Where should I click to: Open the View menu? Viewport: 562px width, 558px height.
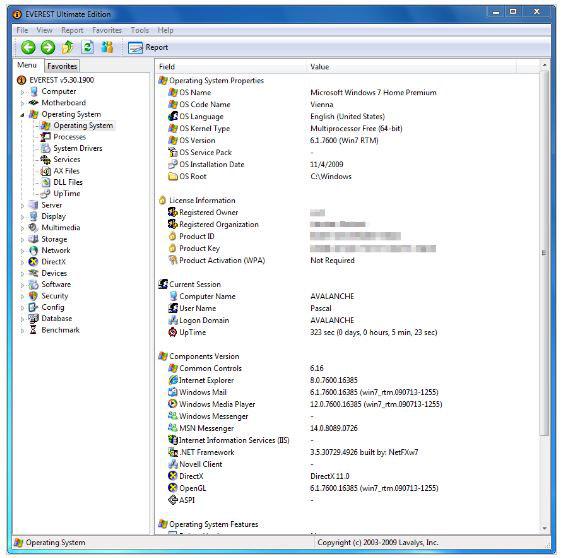click(x=44, y=30)
